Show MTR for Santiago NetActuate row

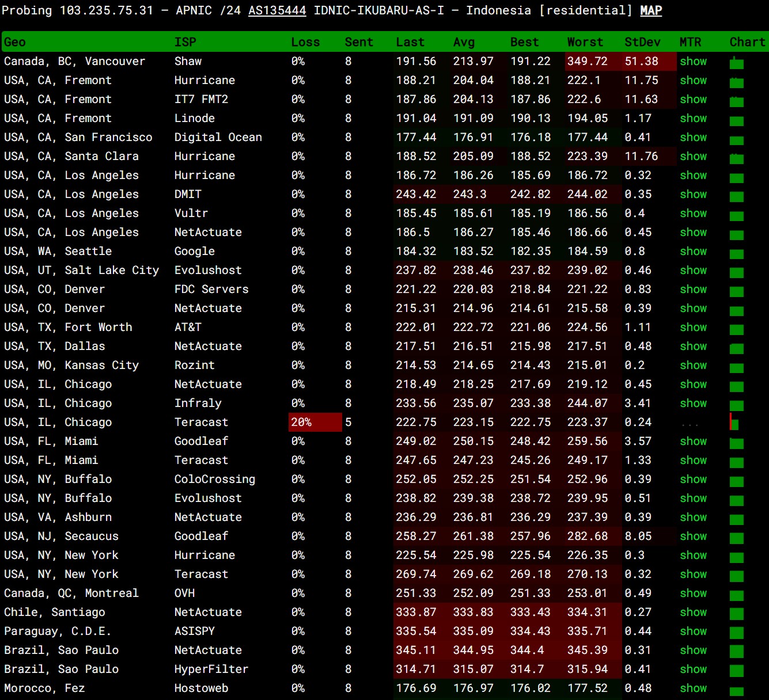(693, 612)
